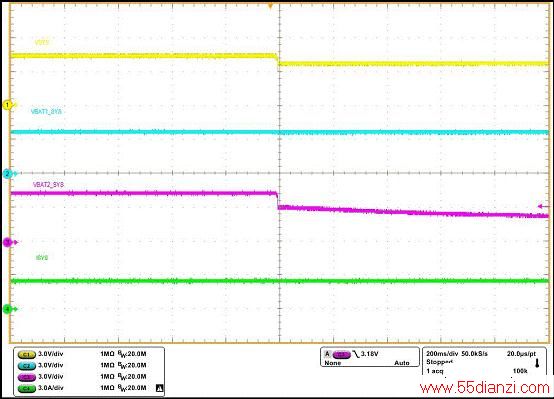Click the channel 1 ground reference marker
Screen dimensions: 554x399
pyautogui.click(x=8, y=105)
